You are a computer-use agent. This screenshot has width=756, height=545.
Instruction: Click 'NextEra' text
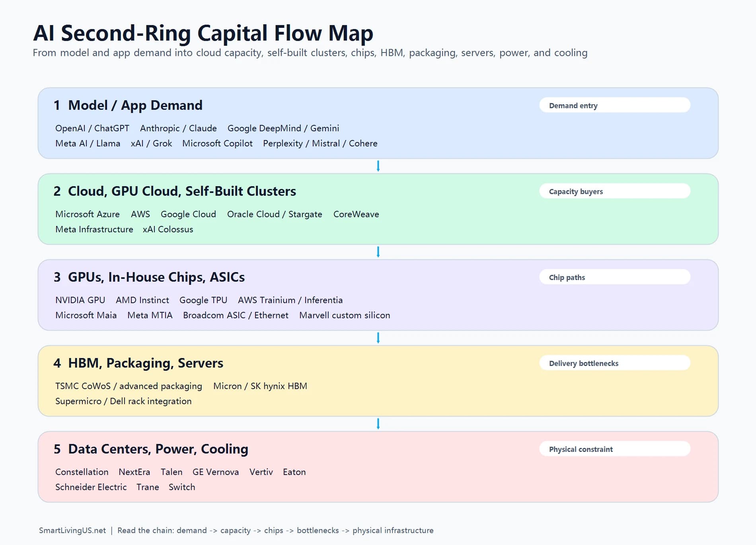(134, 472)
